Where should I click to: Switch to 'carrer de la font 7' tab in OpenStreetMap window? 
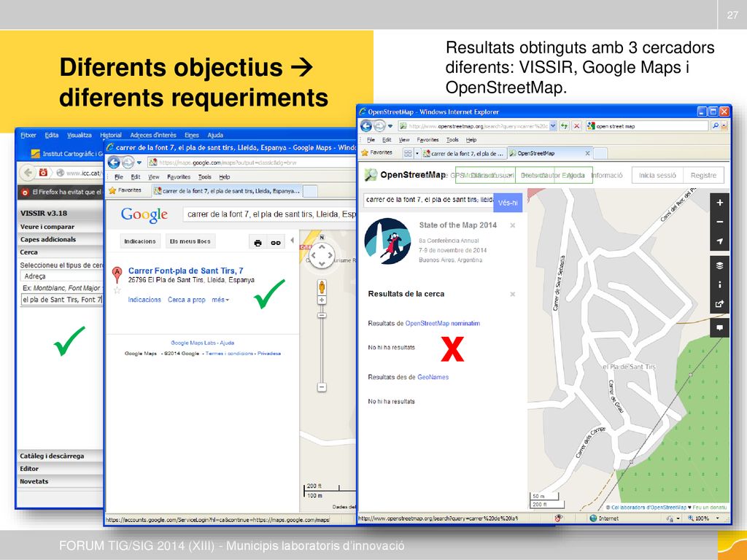click(x=463, y=153)
